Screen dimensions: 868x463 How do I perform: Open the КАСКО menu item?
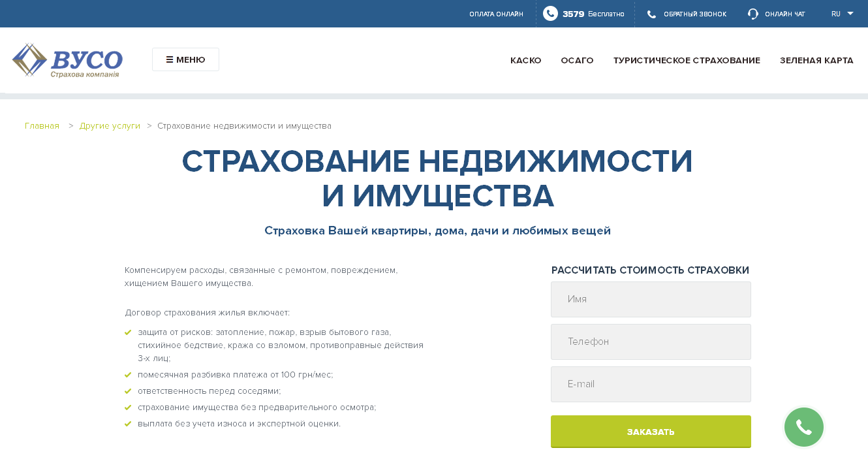pyautogui.click(x=525, y=60)
